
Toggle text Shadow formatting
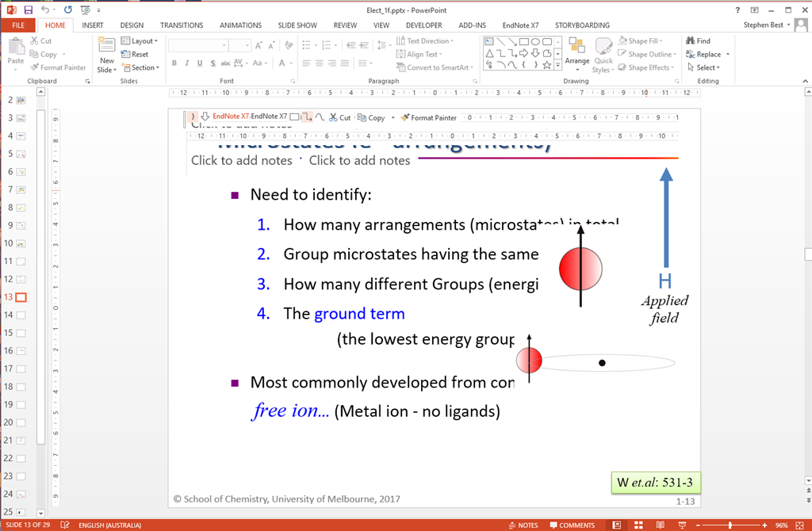(x=213, y=63)
